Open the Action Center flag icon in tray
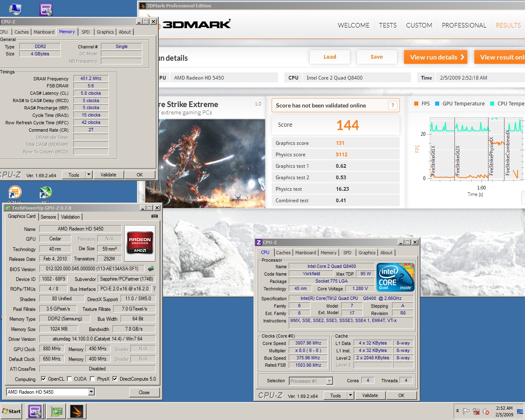The image size is (525, 420). tap(466, 411)
